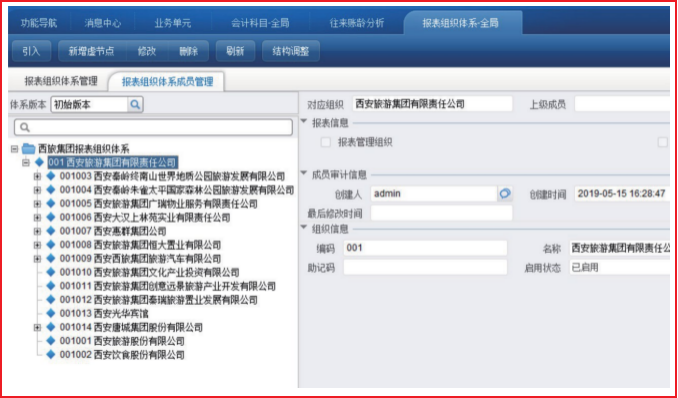Click the 最后修改时间 field
Screen dimensions: 678x398
tap(441, 213)
